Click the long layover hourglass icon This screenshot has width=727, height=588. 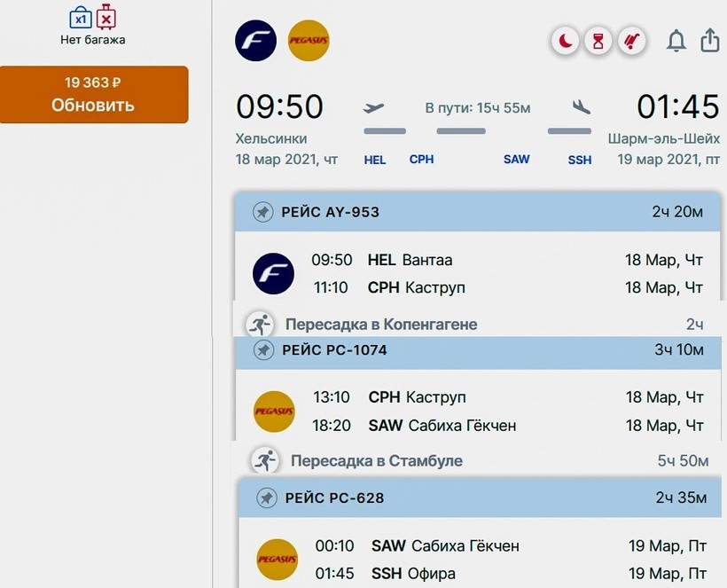tap(598, 41)
